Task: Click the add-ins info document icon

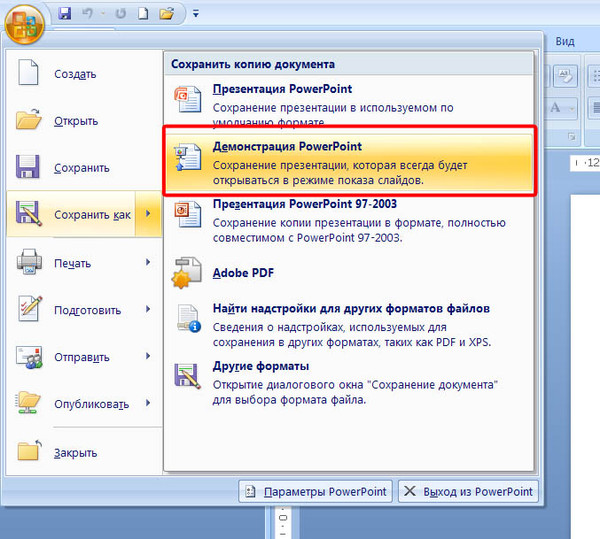Action: [188, 318]
